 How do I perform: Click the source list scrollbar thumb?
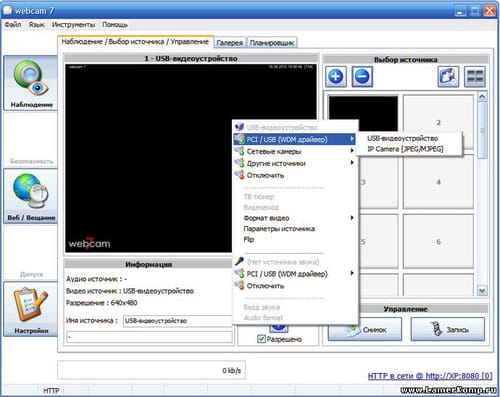(482, 130)
